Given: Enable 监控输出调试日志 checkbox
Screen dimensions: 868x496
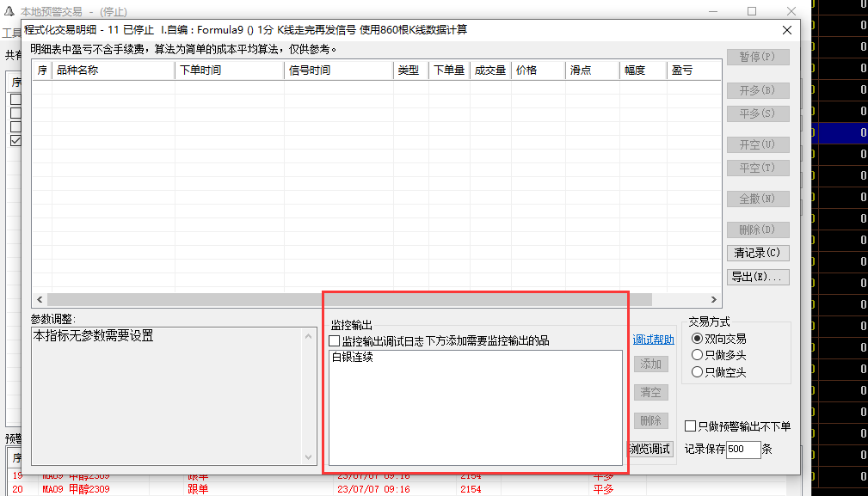Looking at the screenshot, I should pyautogui.click(x=336, y=341).
